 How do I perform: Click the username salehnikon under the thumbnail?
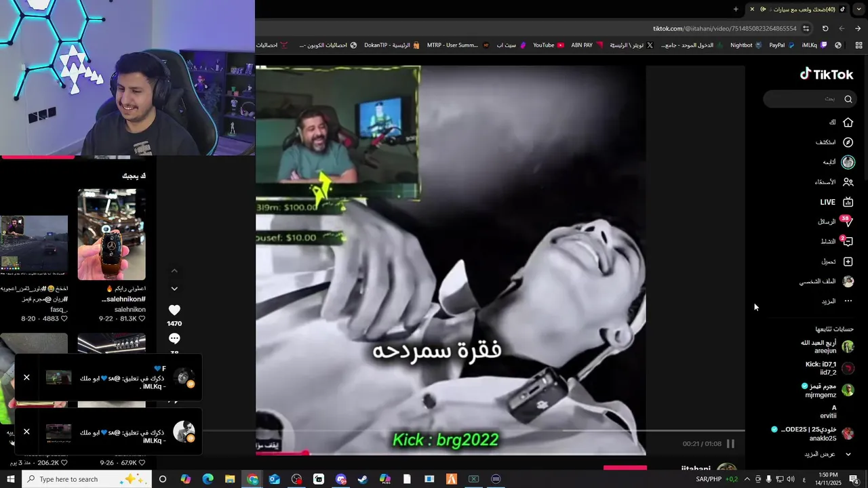(x=130, y=310)
